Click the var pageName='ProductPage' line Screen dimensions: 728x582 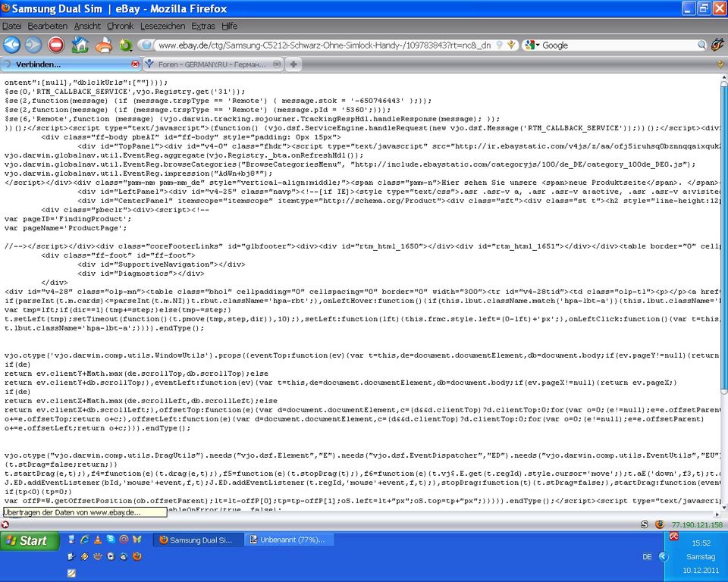coord(65,228)
